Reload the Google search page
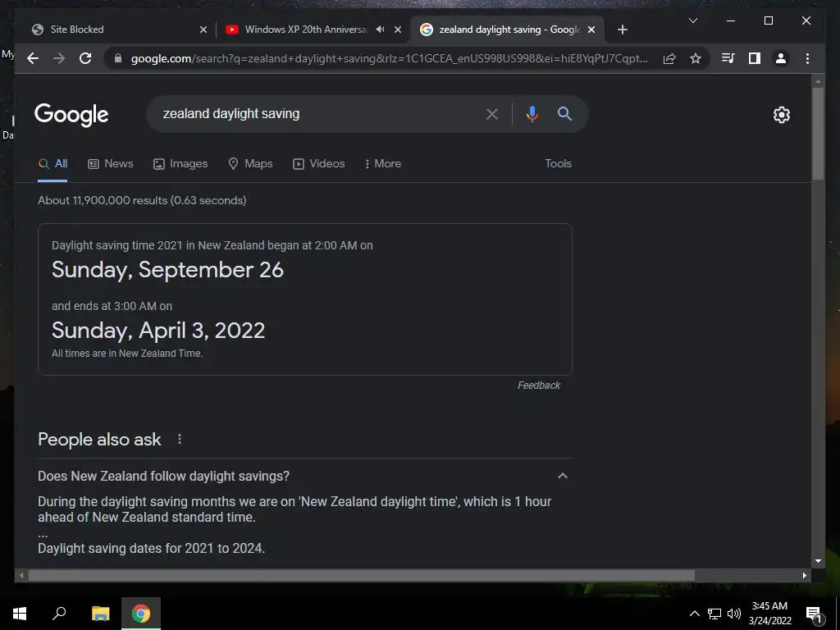Image resolution: width=840 pixels, height=630 pixels. (x=85, y=58)
